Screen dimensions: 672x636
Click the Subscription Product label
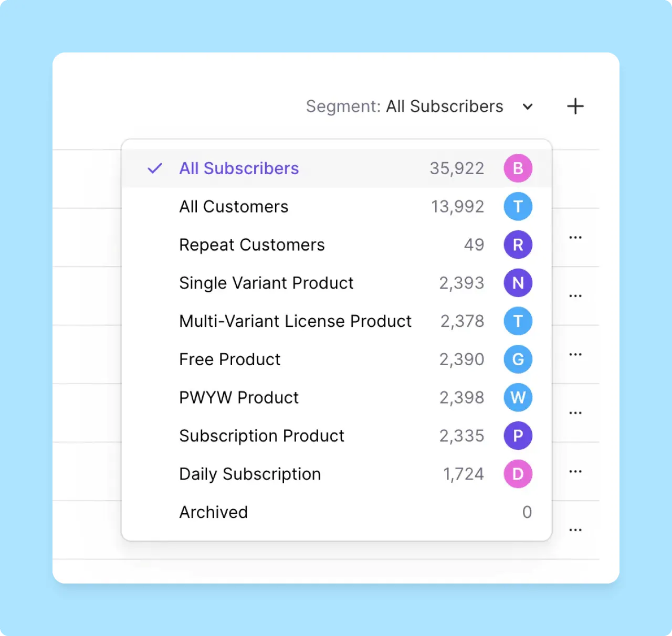[x=261, y=436]
